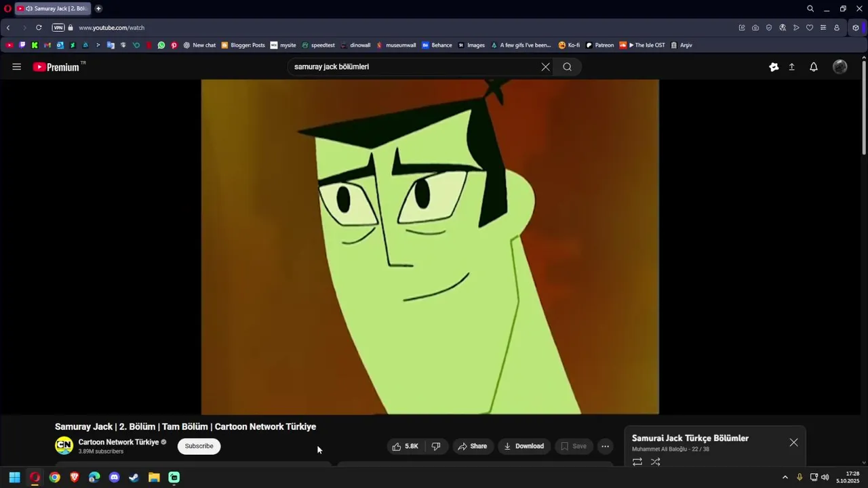
Task: Open a new browser tab
Action: pos(98,9)
